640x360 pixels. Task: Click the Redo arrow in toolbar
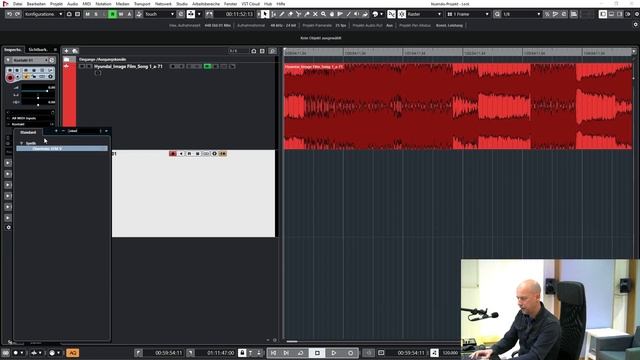point(18,14)
